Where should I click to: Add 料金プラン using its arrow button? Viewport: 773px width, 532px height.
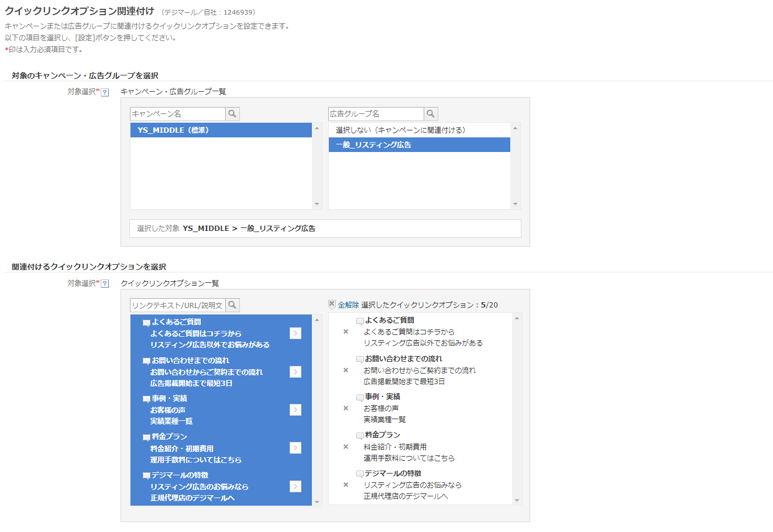(x=296, y=448)
